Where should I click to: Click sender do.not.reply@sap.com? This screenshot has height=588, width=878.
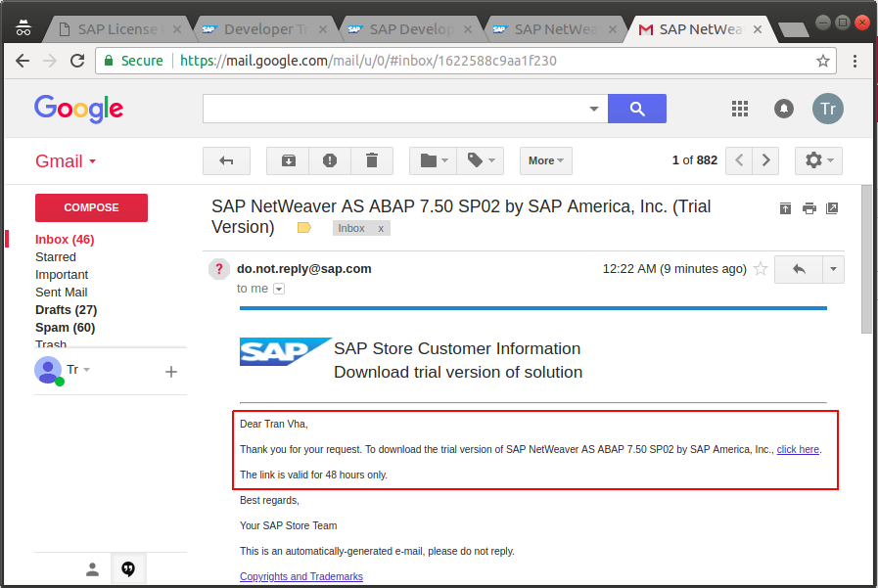(304, 268)
